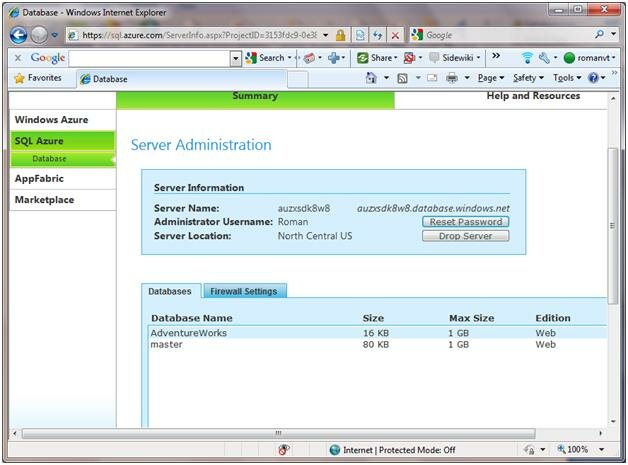The image size is (628, 465).
Task: Open the Google Toolbar search history dropdown
Action: (x=236, y=59)
